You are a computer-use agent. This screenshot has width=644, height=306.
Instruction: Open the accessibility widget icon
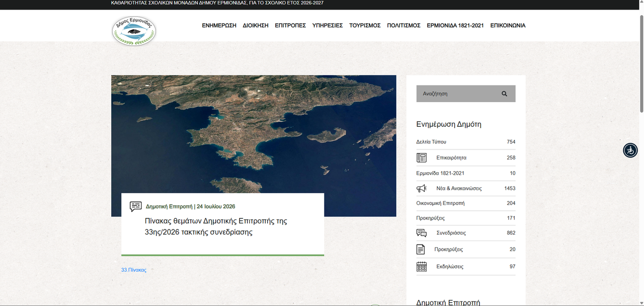pos(630,150)
